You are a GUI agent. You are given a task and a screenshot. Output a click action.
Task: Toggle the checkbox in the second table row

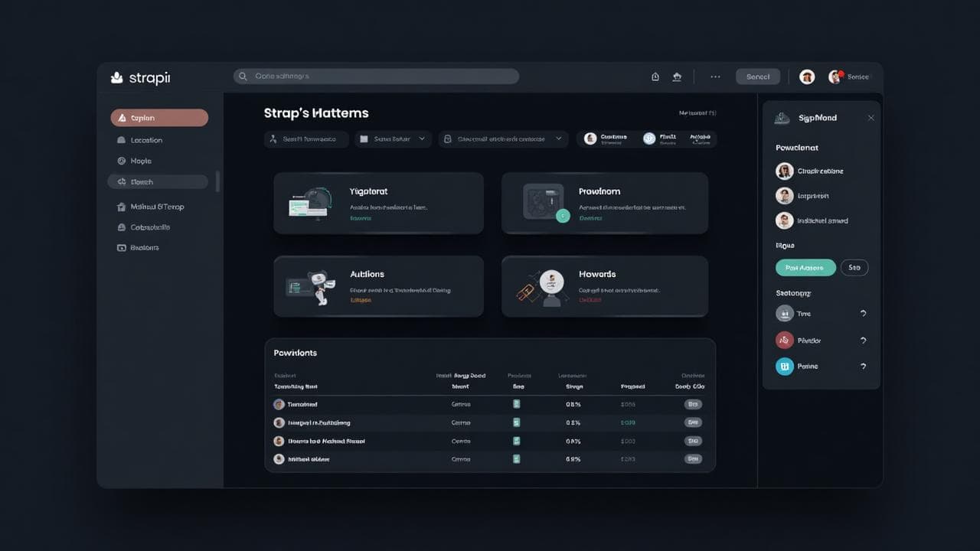(516, 422)
